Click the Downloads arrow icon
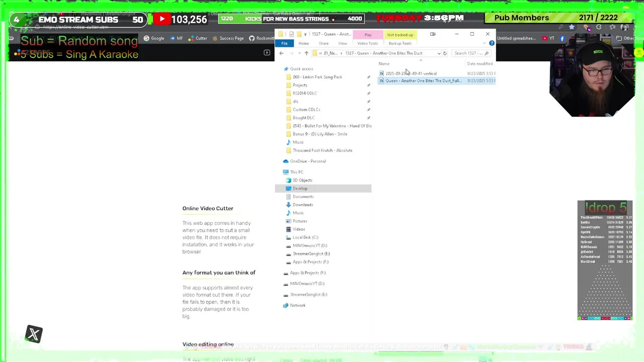 pyautogui.click(x=288, y=205)
